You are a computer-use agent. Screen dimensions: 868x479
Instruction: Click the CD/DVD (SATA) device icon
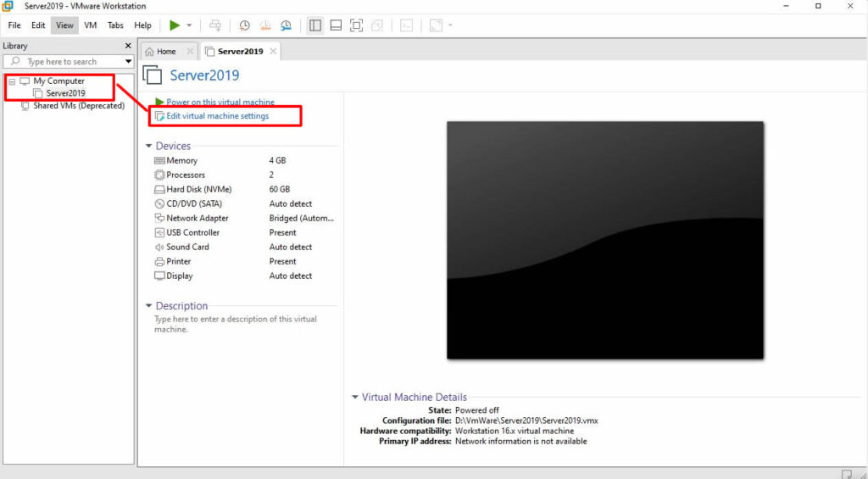tap(159, 203)
